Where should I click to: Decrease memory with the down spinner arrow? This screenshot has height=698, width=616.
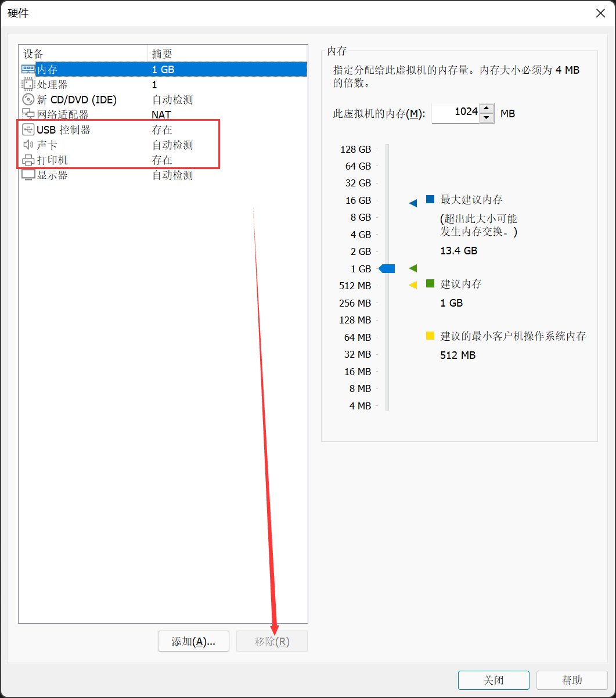point(487,117)
